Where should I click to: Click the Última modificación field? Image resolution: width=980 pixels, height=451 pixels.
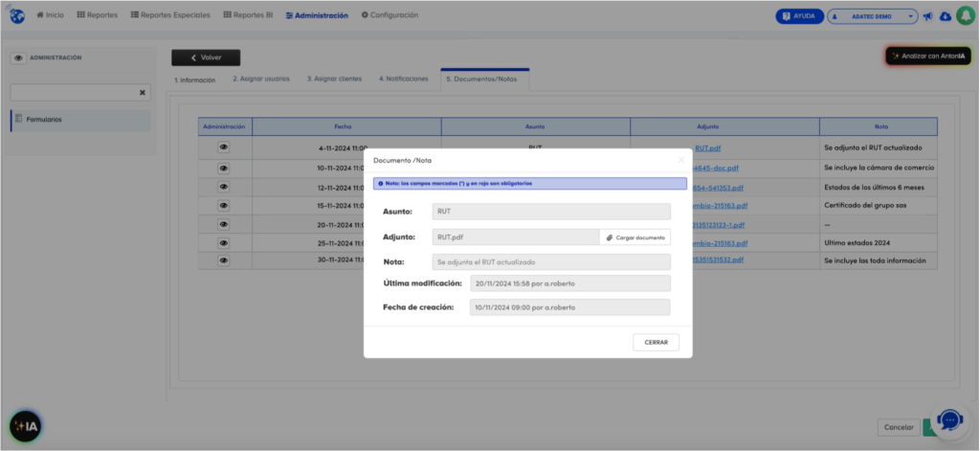(x=570, y=283)
